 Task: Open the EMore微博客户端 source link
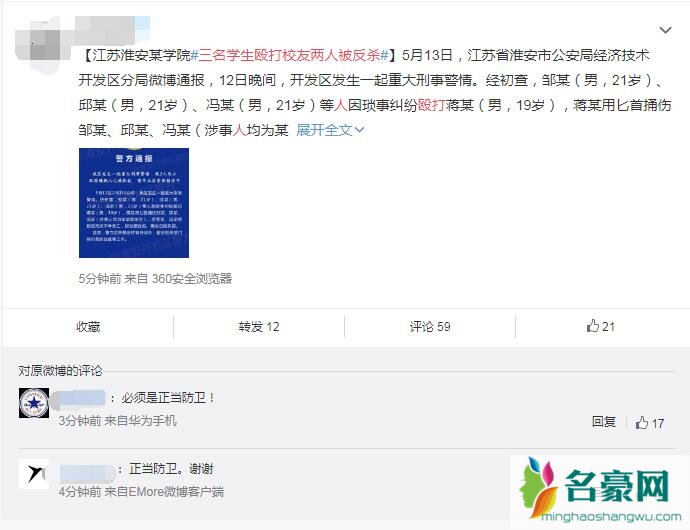[176, 492]
